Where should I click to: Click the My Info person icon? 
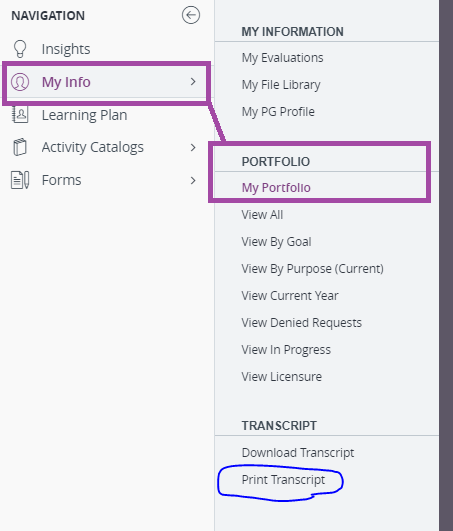20,82
